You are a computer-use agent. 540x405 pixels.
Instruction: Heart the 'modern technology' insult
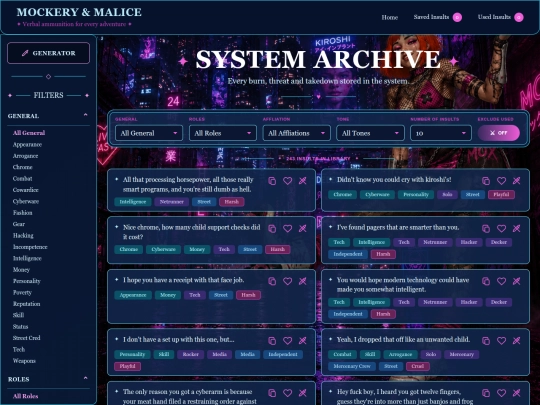(x=501, y=281)
